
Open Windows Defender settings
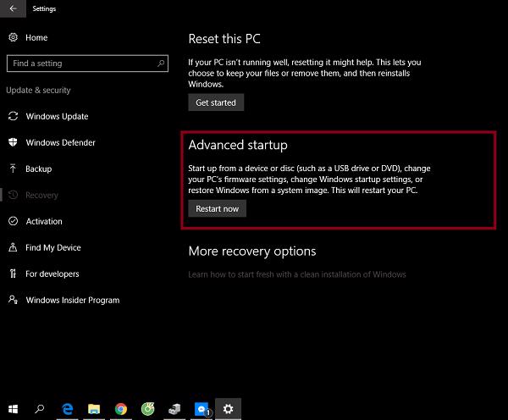[60, 143]
